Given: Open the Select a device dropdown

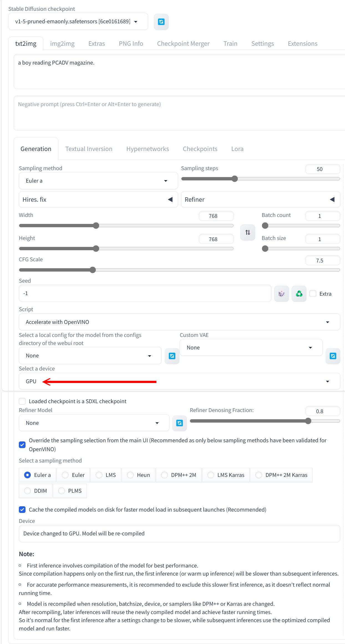Looking at the screenshot, I should coord(179,381).
